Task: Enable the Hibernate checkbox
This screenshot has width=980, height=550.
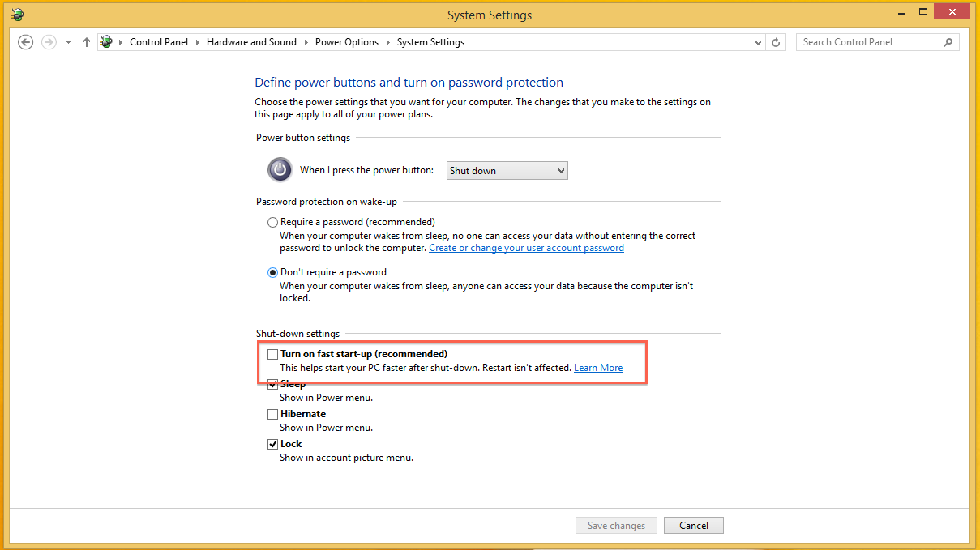Action: (272, 414)
